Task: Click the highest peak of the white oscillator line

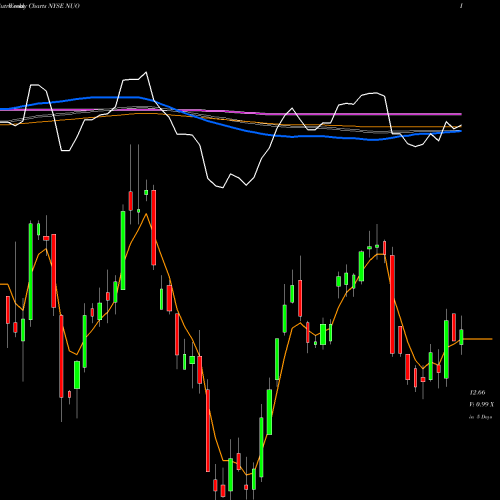Action: [x=146, y=72]
